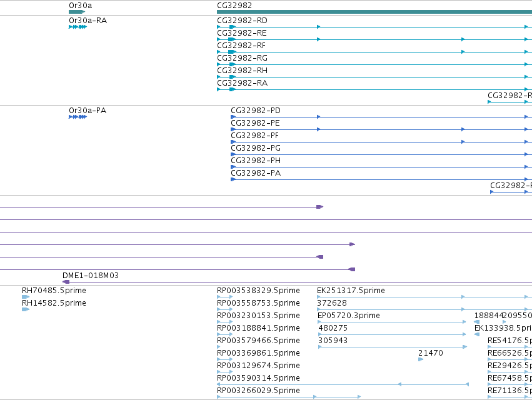The height and width of the screenshot is (400, 532).
Task: Select CDS CG32982-PD label
Action: 256,110
